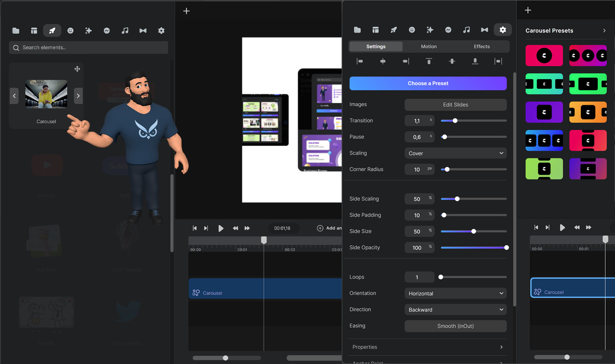
Task: Click the rocket elements icon in left panel
Action: 52,31
